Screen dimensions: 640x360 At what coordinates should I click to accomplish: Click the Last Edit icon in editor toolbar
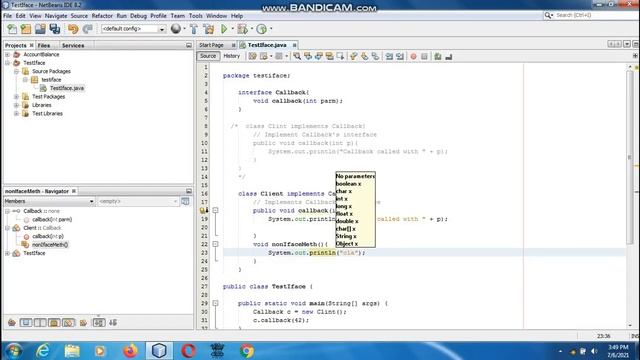(253, 56)
